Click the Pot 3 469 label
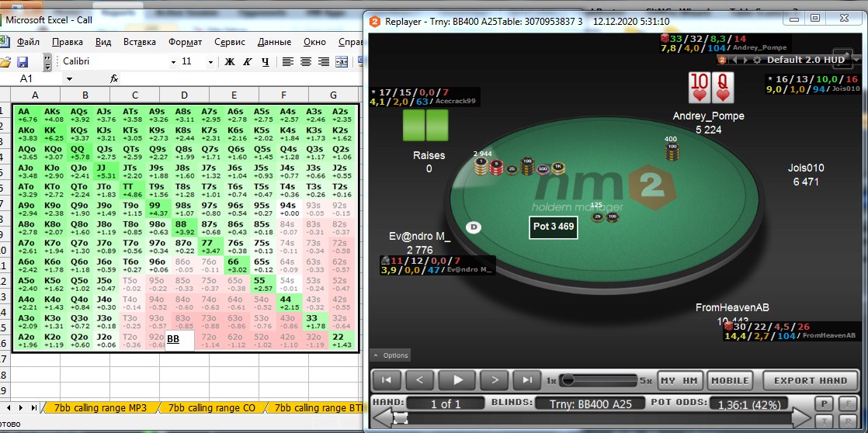This screenshot has width=868, height=433. coord(553,227)
